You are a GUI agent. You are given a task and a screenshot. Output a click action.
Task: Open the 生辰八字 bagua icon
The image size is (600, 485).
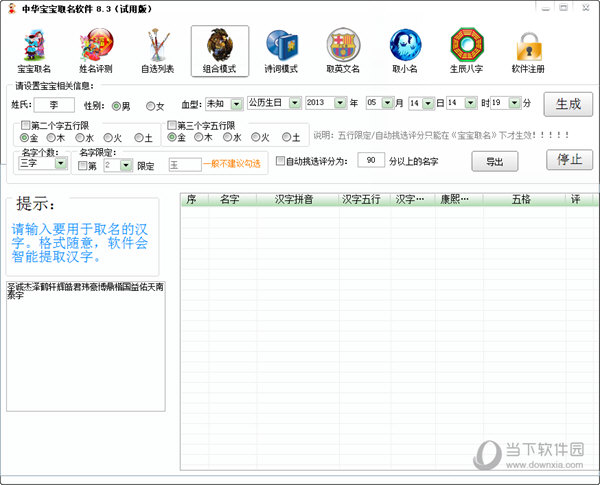tap(466, 51)
